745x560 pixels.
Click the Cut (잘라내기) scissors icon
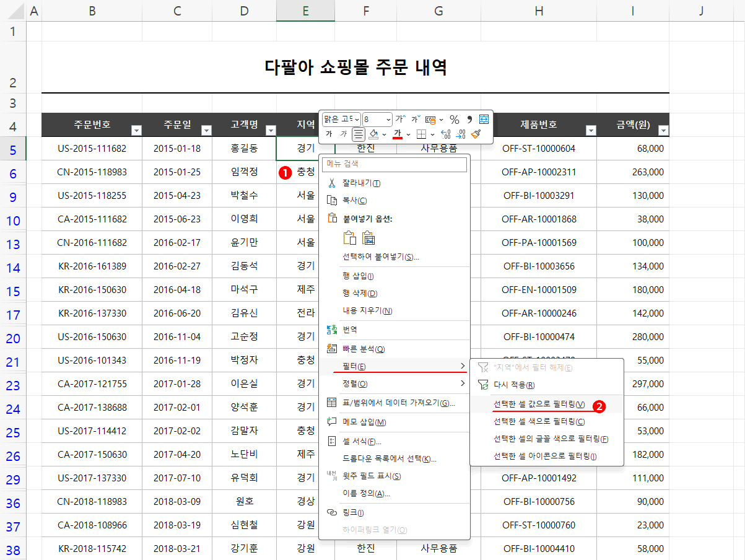click(332, 183)
